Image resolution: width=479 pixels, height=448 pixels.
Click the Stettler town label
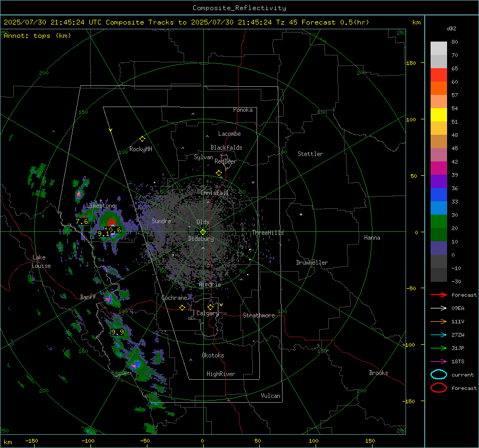pyautogui.click(x=310, y=154)
